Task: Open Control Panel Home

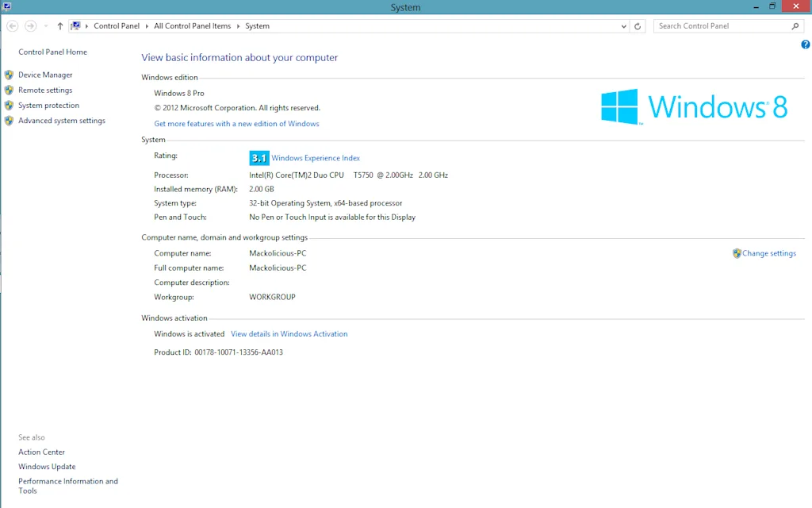Action: click(x=53, y=52)
